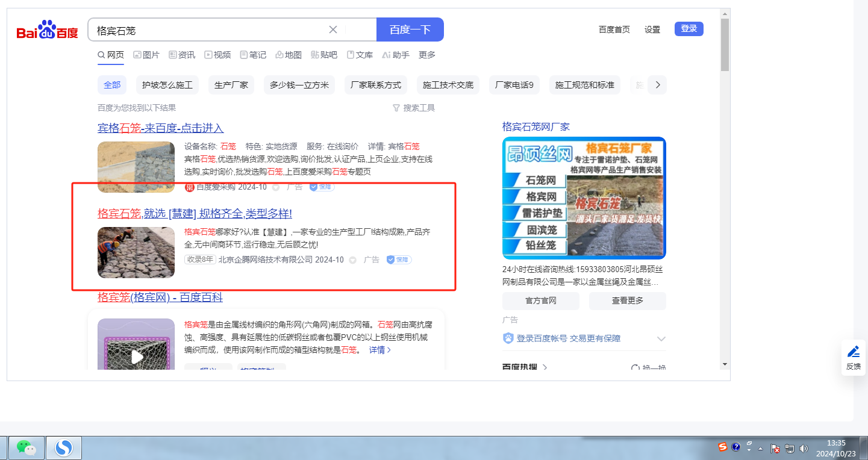Open the first result's gabion wall thumbnail

point(136,167)
